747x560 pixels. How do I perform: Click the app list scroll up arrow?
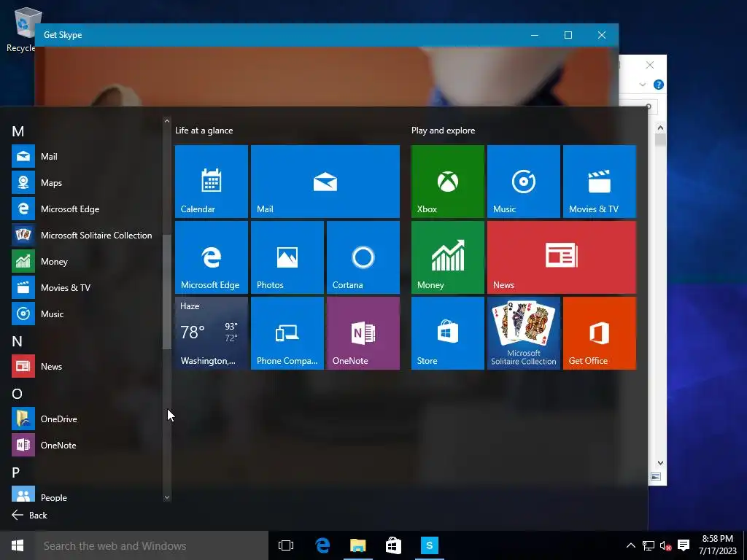167,121
